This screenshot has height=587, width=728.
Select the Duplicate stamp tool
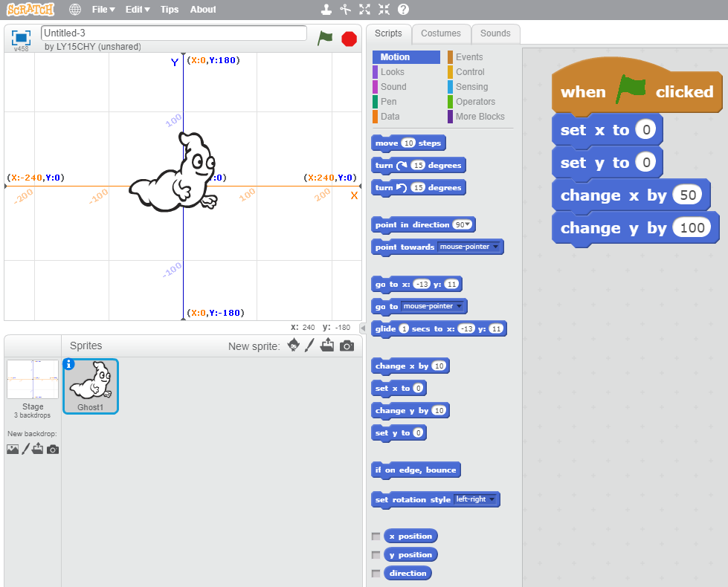pos(326,10)
